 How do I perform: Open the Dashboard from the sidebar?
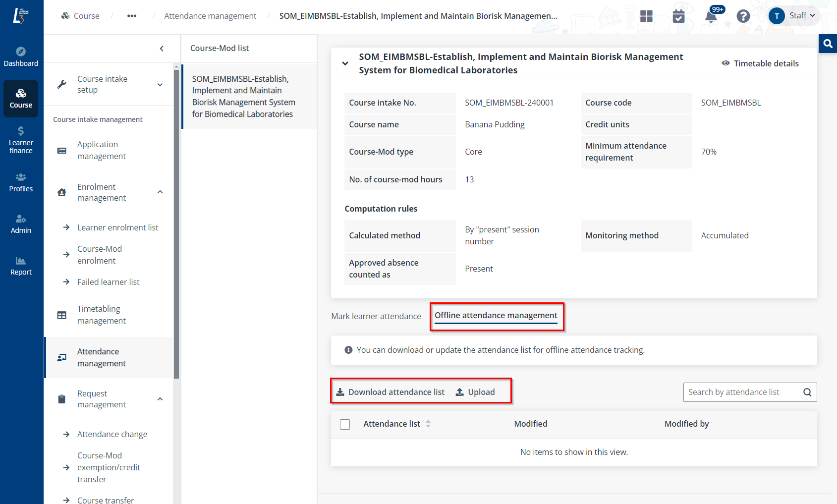pos(21,56)
